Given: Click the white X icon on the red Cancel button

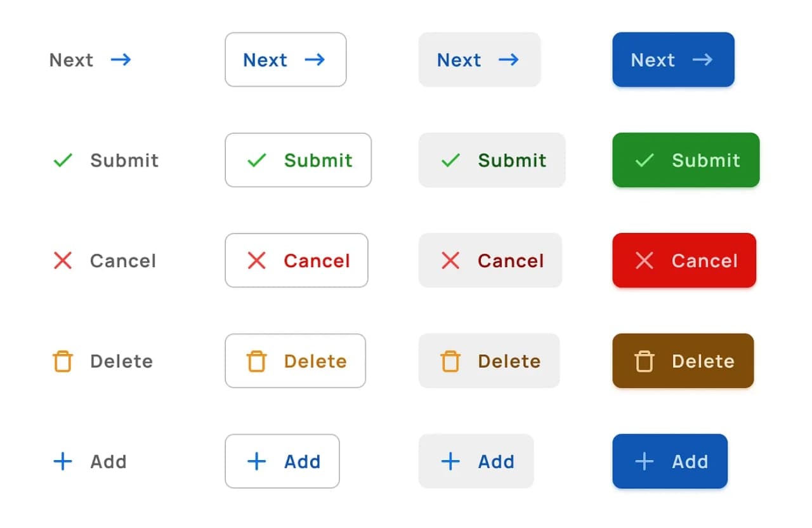Looking at the screenshot, I should coord(645,260).
